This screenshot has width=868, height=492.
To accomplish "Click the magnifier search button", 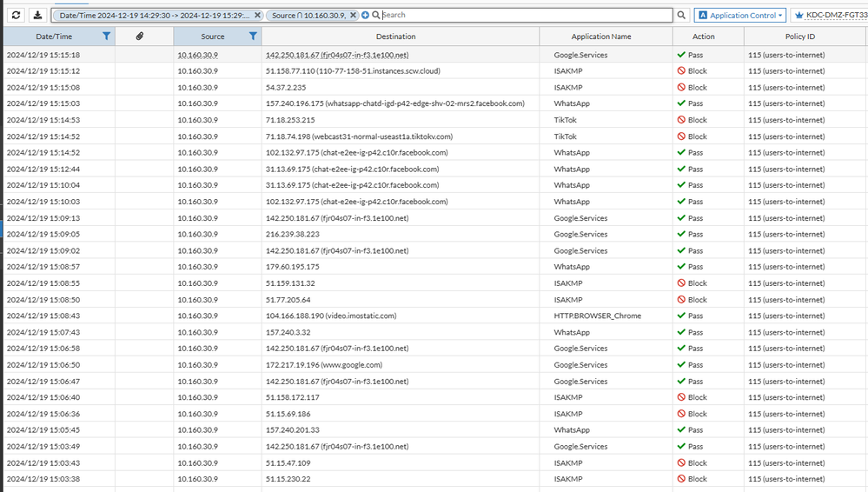I will click(x=681, y=15).
